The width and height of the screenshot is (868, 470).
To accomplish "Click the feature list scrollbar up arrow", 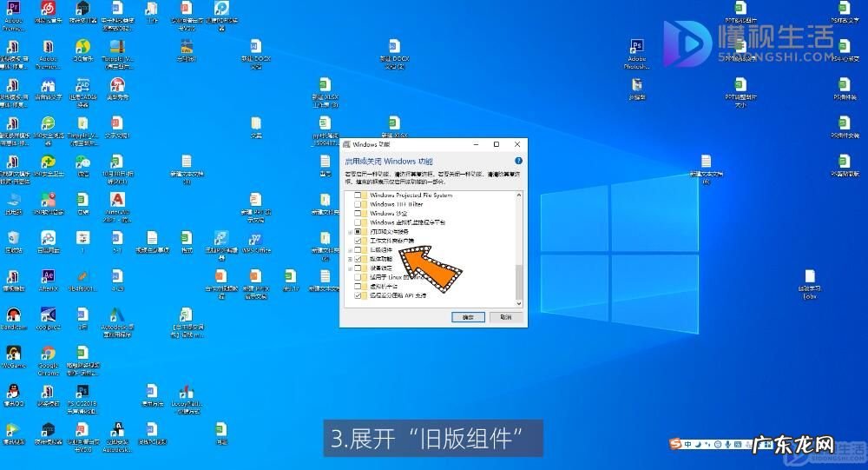I will click(519, 195).
